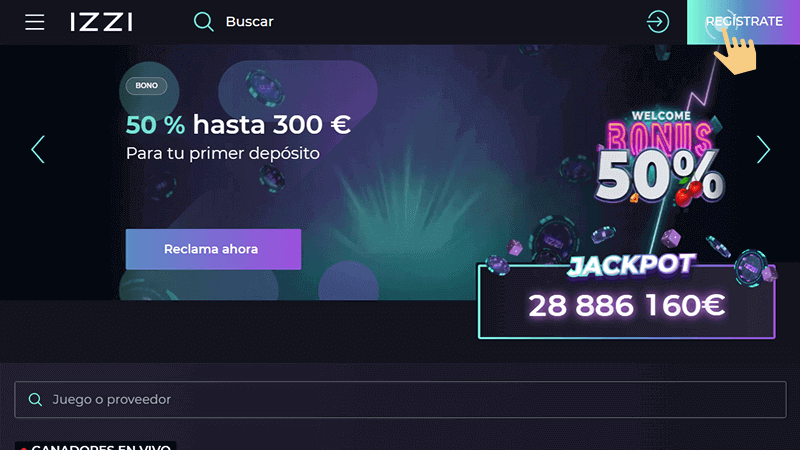The width and height of the screenshot is (800, 450).
Task: Click Para tu primer depósito text
Action: [x=223, y=154]
